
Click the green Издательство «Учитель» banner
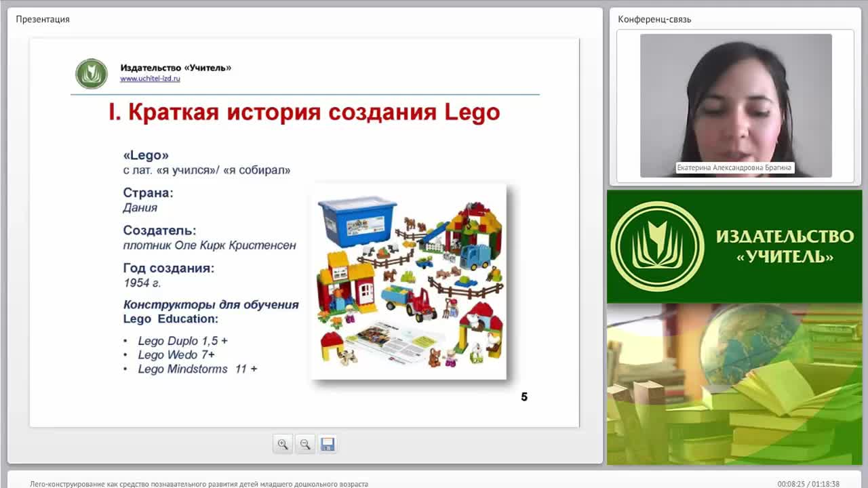734,247
